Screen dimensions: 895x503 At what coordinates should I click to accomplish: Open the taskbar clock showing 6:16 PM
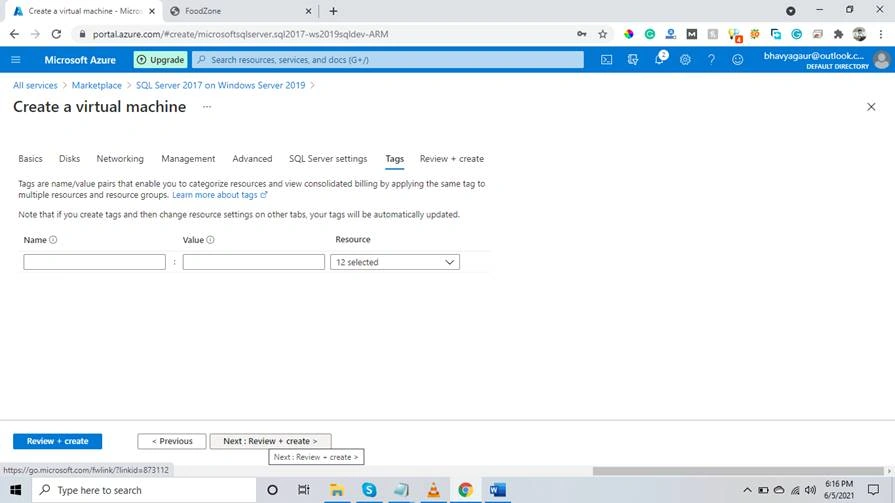point(838,490)
